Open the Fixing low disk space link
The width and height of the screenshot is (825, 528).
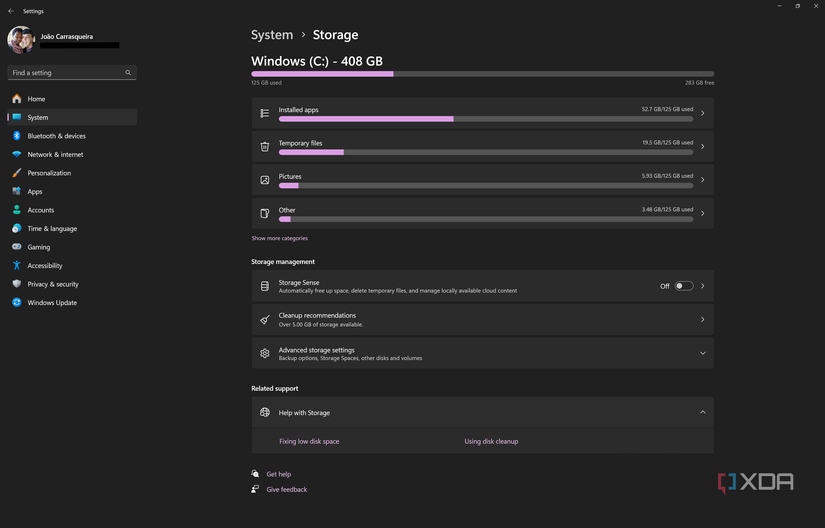(x=309, y=441)
